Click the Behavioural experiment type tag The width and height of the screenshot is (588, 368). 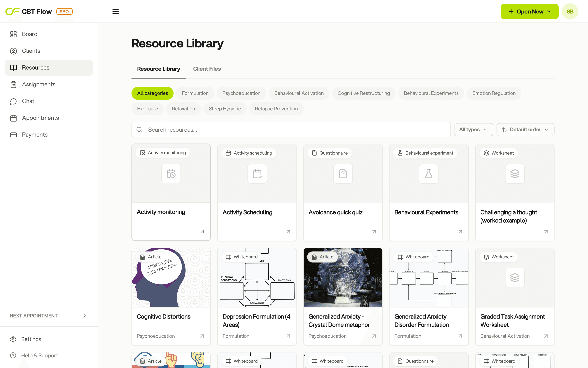click(x=425, y=153)
